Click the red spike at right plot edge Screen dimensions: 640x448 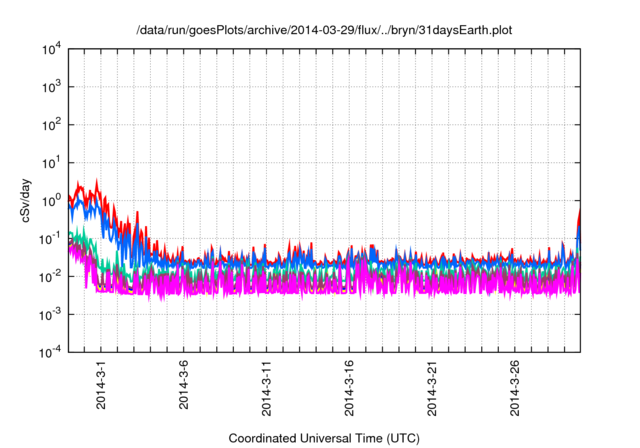click(x=579, y=212)
